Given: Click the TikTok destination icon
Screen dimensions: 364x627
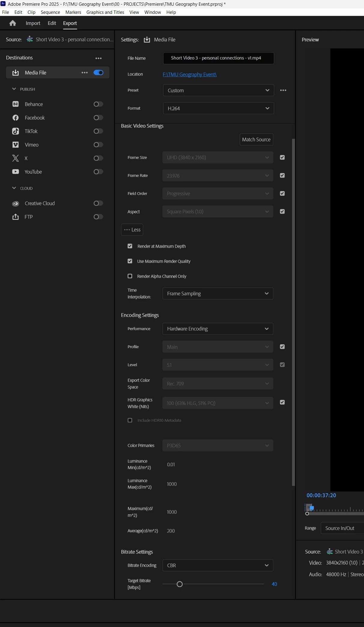Looking at the screenshot, I should coord(16,131).
